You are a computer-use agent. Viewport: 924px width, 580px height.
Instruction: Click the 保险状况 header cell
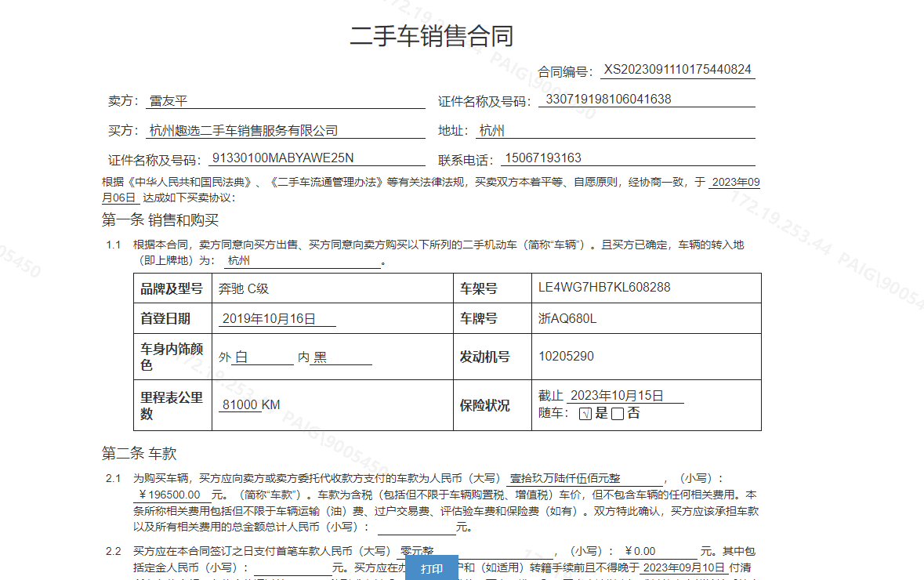coord(492,405)
